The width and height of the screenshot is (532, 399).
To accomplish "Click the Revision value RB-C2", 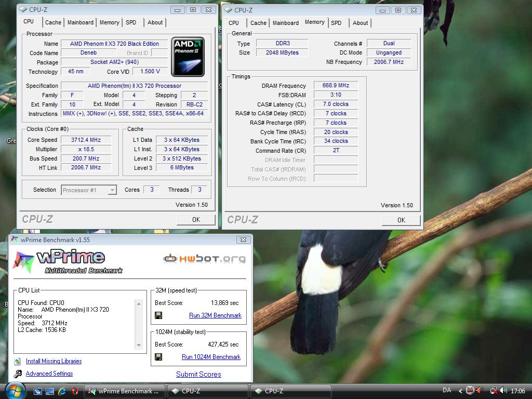I will pos(194,104).
